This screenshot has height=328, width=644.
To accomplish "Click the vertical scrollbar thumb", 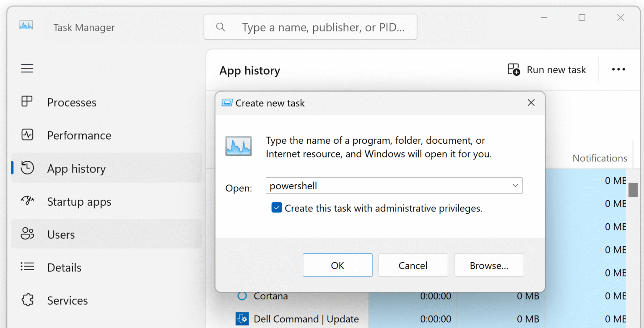I will click(x=633, y=189).
